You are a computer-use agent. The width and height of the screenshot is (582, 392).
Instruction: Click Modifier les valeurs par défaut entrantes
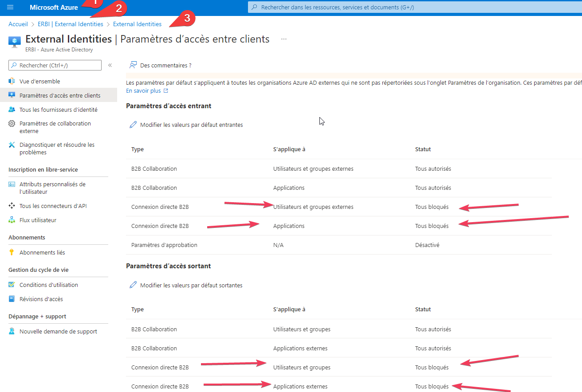pos(191,125)
